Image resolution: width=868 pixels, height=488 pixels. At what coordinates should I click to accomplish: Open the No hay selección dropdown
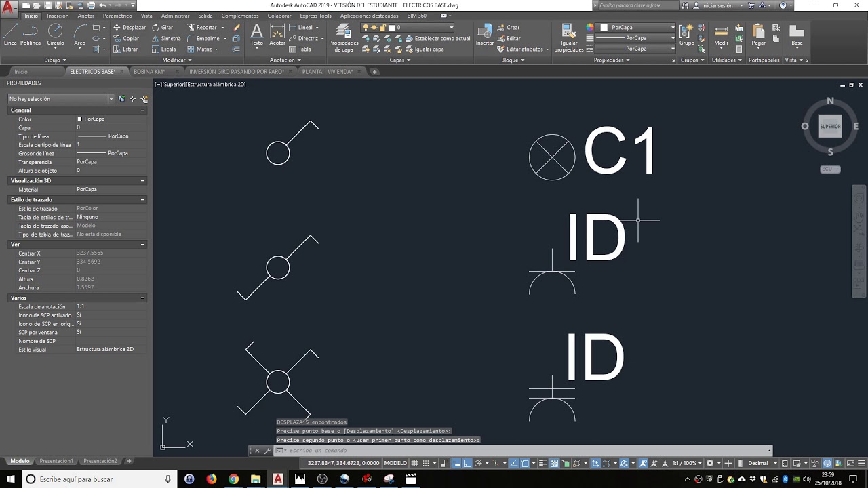click(60, 99)
